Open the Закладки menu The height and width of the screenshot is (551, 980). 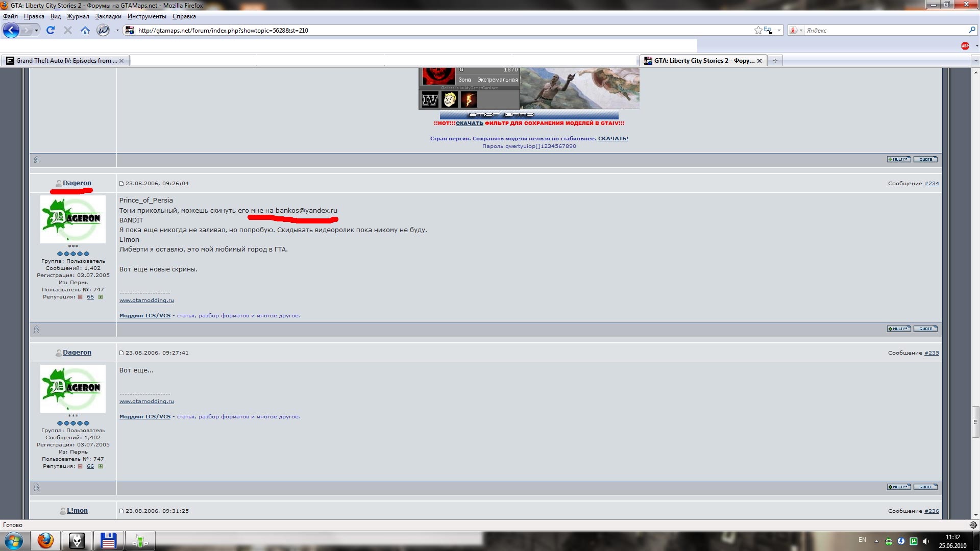coord(108,16)
